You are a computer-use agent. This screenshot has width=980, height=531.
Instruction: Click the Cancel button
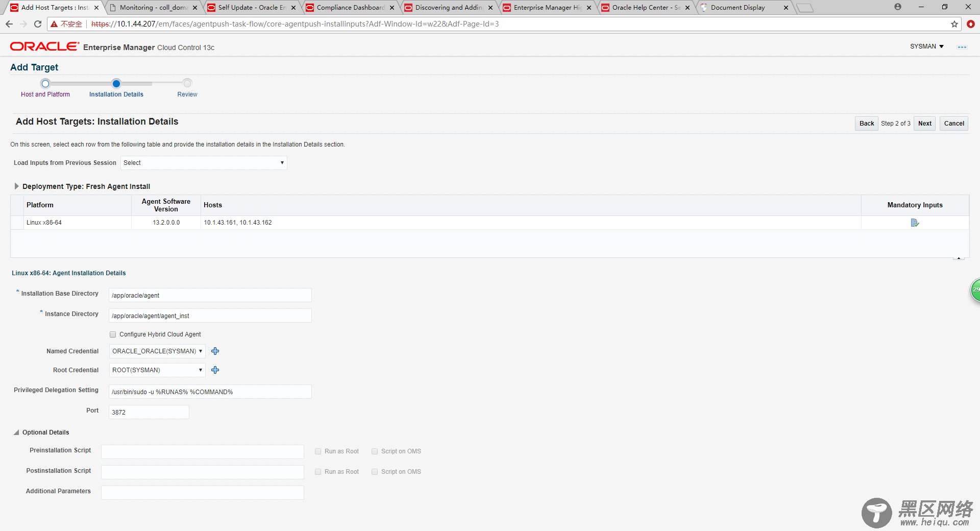pyautogui.click(x=954, y=124)
